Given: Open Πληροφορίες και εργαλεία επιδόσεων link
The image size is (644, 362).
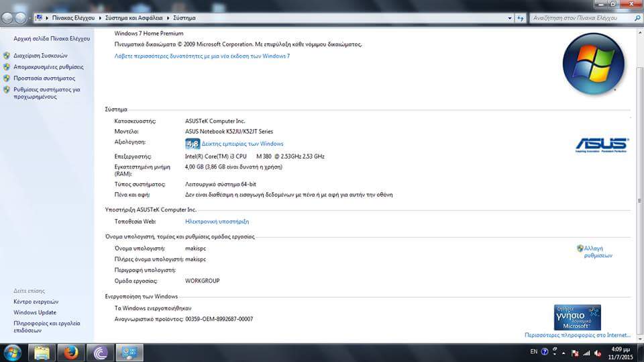Looking at the screenshot, I should click(x=46, y=326).
